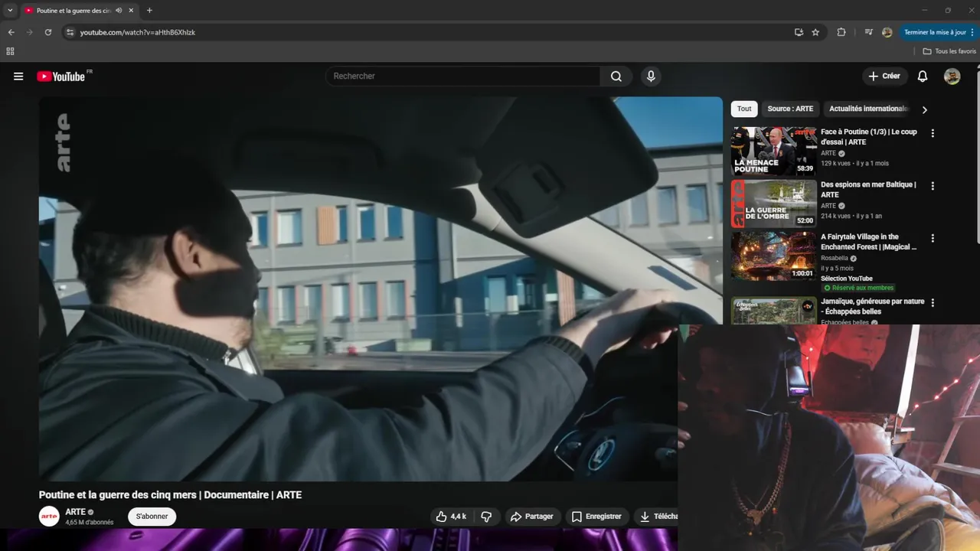
Task: Click the search magnifier button
Action: click(616, 77)
